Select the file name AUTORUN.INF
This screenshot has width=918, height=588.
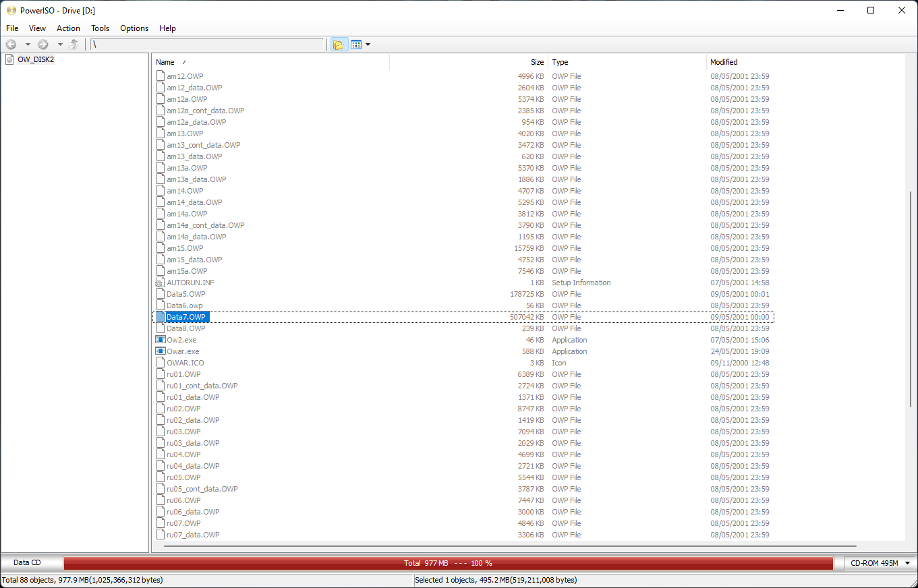click(191, 283)
